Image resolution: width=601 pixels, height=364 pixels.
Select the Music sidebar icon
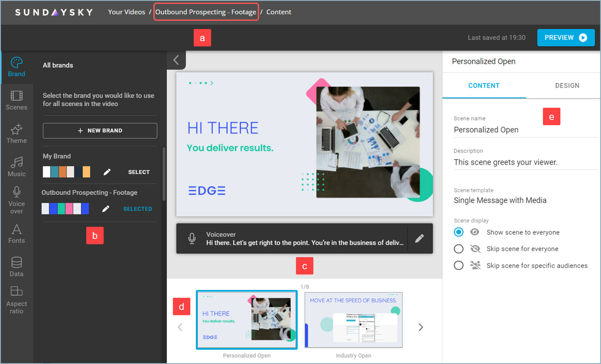pos(17,167)
